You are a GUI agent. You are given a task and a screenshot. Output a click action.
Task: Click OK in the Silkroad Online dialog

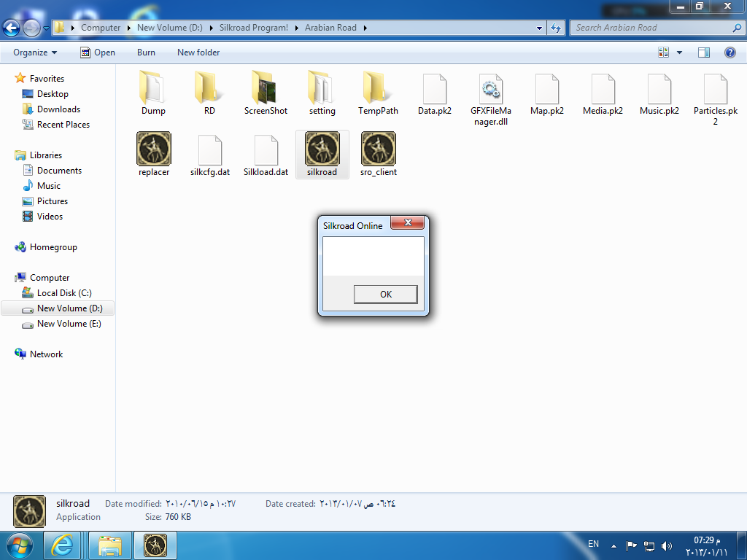point(386,295)
